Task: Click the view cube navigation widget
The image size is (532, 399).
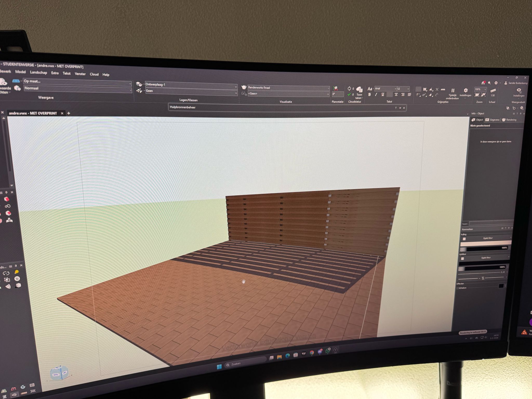Action: (59, 373)
